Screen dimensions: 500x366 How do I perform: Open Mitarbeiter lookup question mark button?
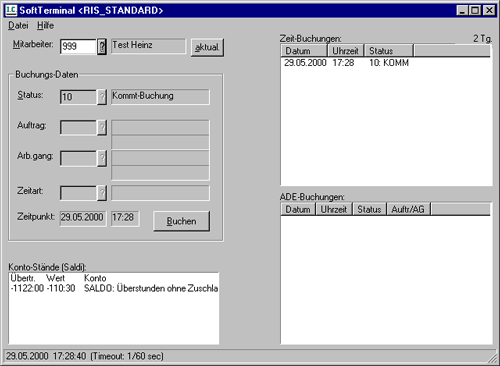click(x=102, y=46)
